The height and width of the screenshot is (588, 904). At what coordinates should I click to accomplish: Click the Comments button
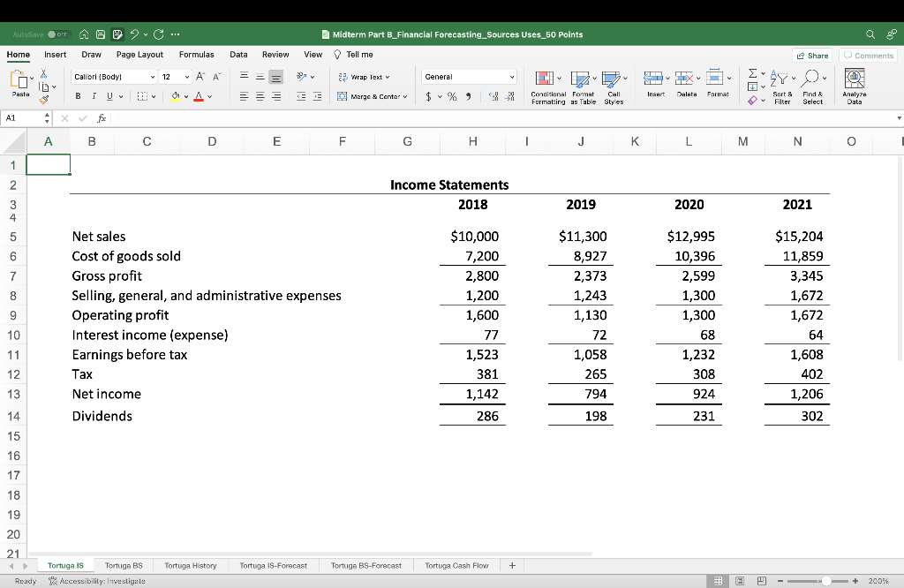pos(869,56)
